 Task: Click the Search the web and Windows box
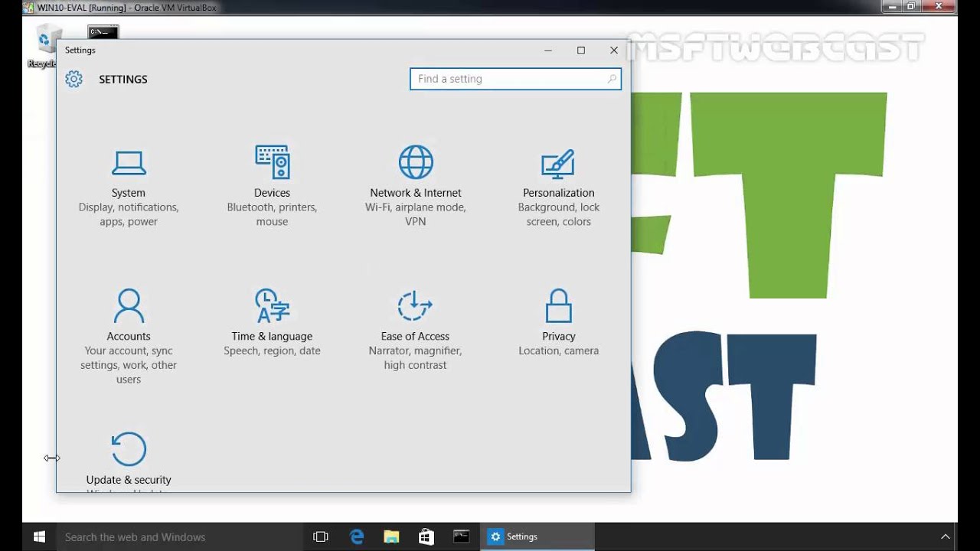pos(179,536)
